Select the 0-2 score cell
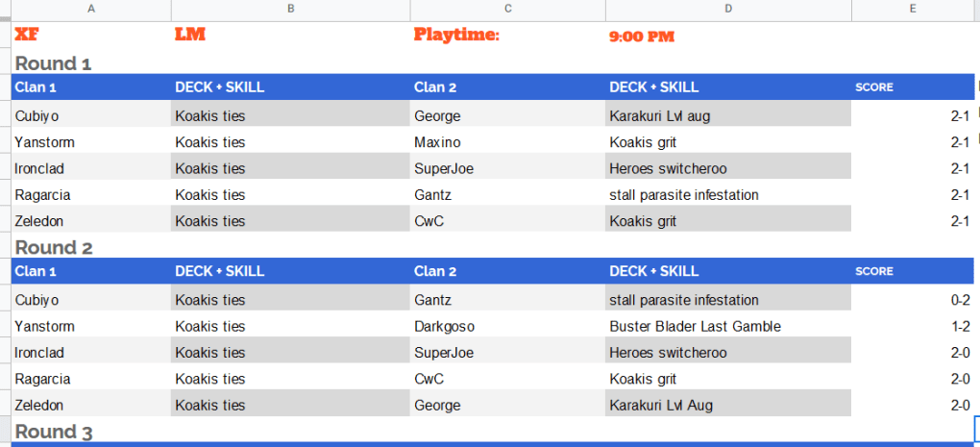Viewport: 980px width, 447px height. point(913,300)
